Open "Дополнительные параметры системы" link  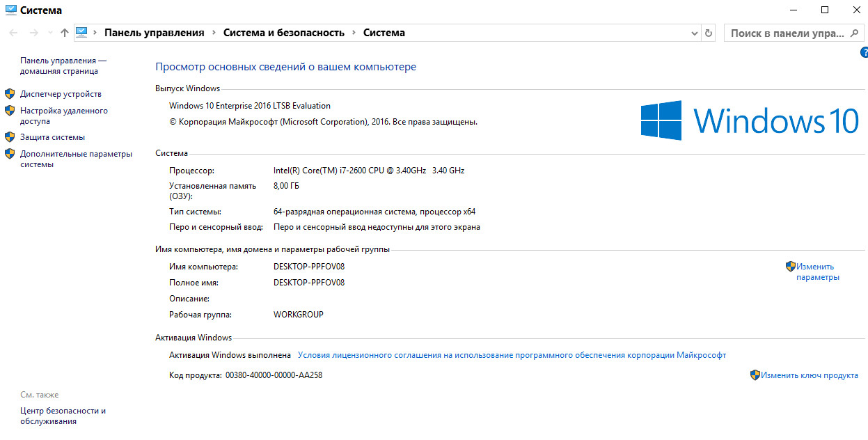(76, 159)
